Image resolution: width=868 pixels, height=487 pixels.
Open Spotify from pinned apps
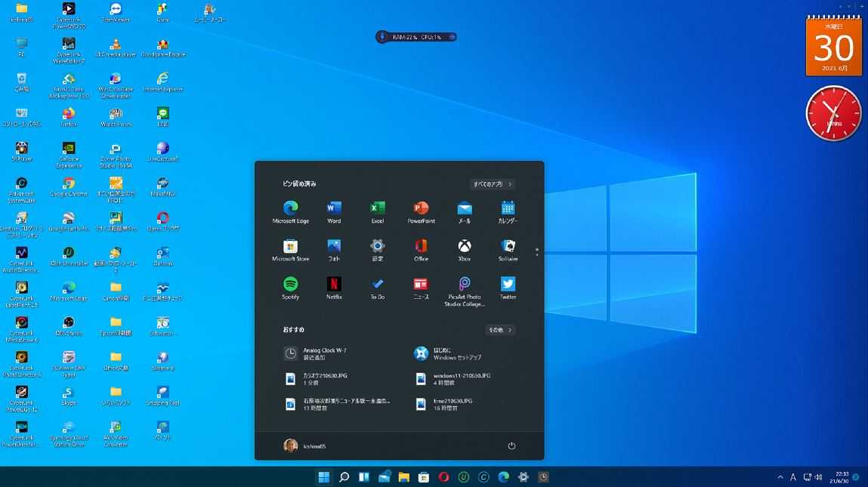[x=291, y=285]
